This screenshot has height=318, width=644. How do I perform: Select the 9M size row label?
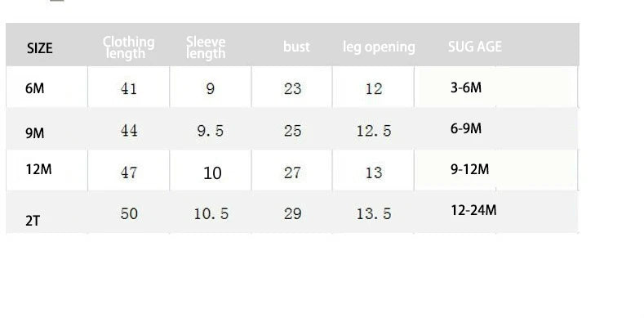tap(34, 133)
